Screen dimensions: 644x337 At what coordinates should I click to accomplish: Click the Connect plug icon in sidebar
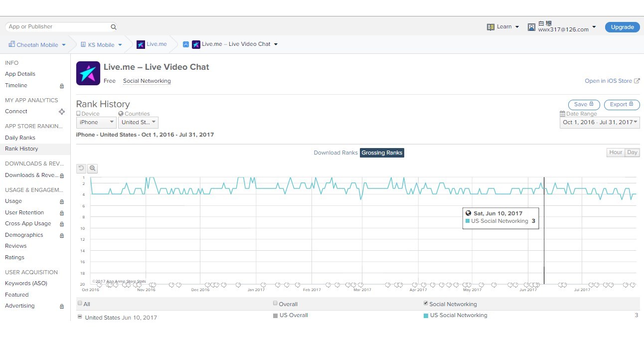pos(62,112)
